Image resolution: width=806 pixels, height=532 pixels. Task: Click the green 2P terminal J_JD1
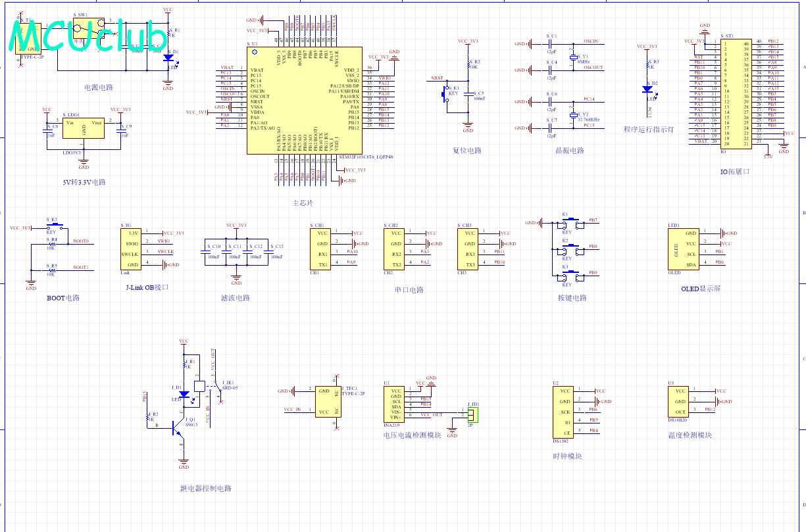coord(474,414)
